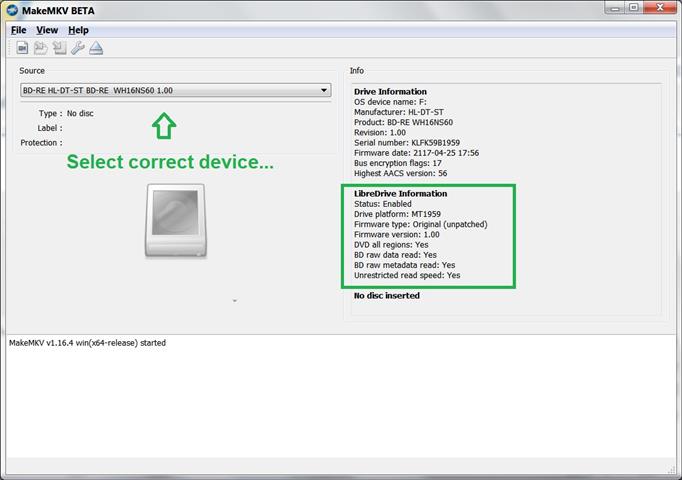Click the 'Info' group label
Viewport: 682px width, 480px height.
pyautogui.click(x=357, y=70)
